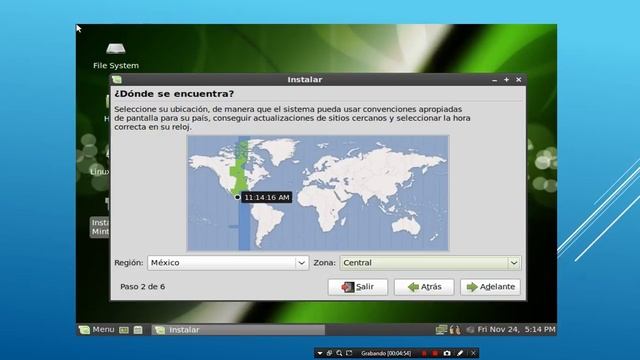Click the Grabando recording timer label
This screenshot has width=640, height=360.
386,353
